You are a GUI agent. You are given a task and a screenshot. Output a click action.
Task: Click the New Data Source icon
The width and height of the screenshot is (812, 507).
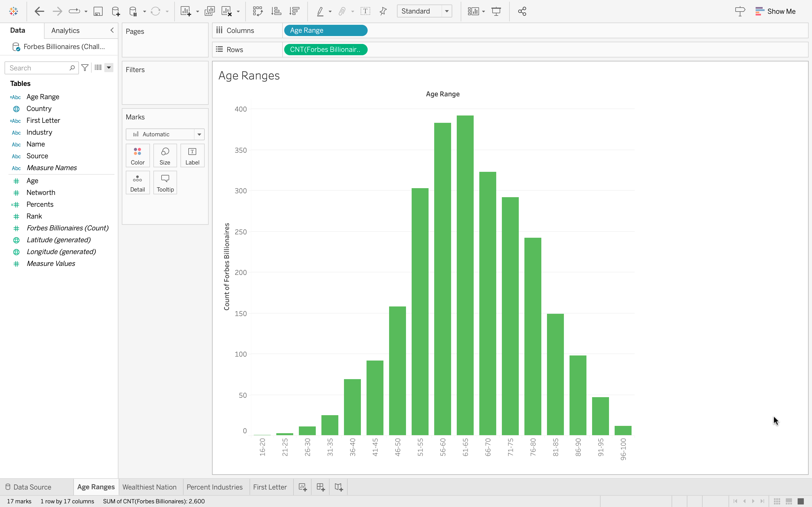(x=115, y=11)
